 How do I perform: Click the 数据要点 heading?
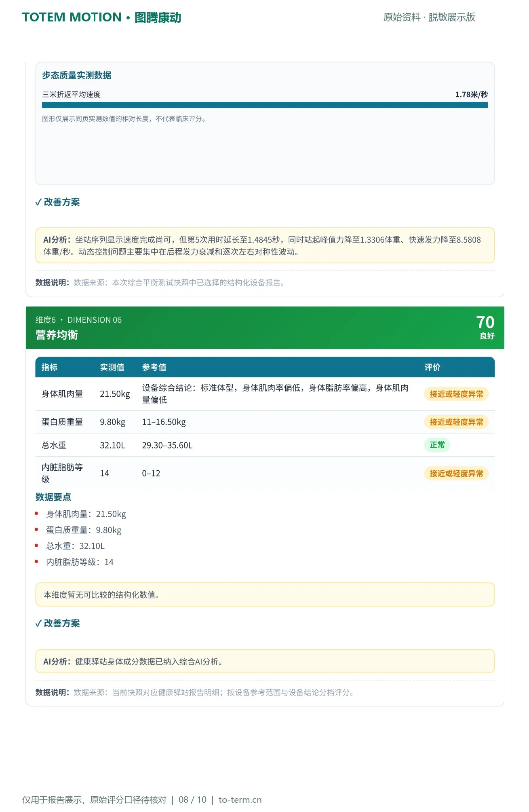pos(53,497)
